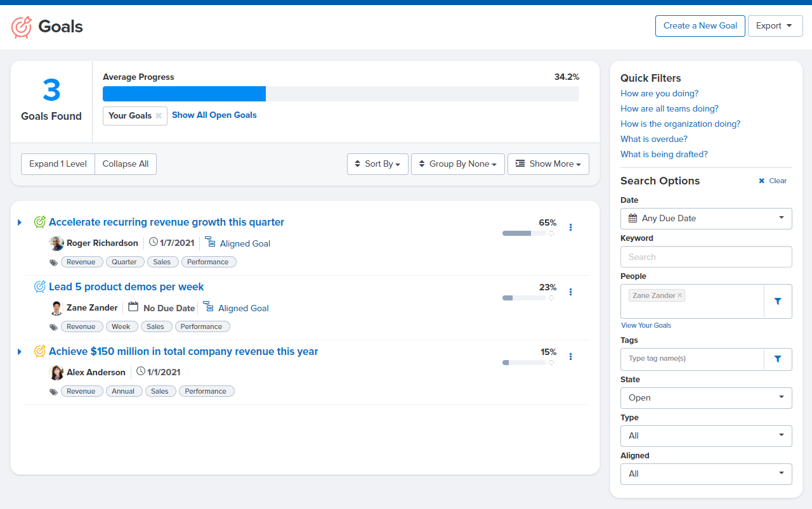Screen dimensions: 812x509
Task: Expand the Accelerate recurring revenue goal
Action: pyautogui.click(x=20, y=222)
